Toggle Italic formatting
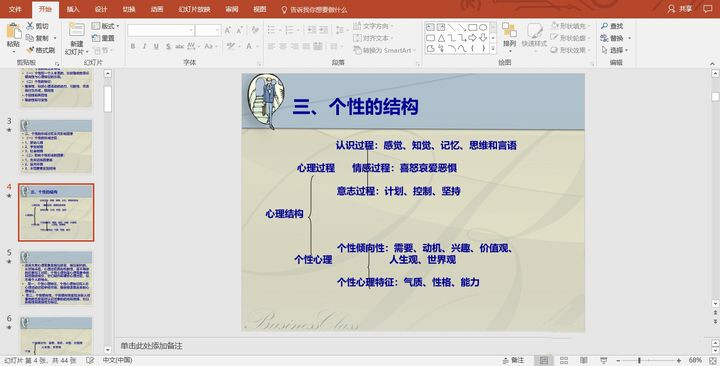720x366 pixels. pos(144,46)
